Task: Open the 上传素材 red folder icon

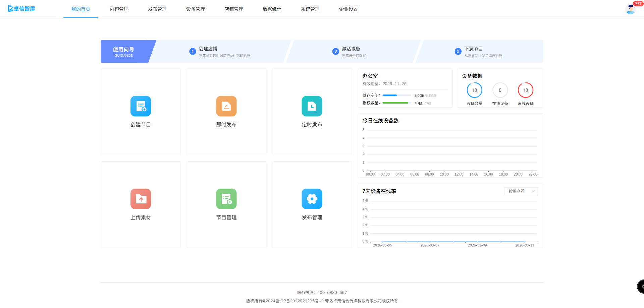Action: [x=141, y=199]
